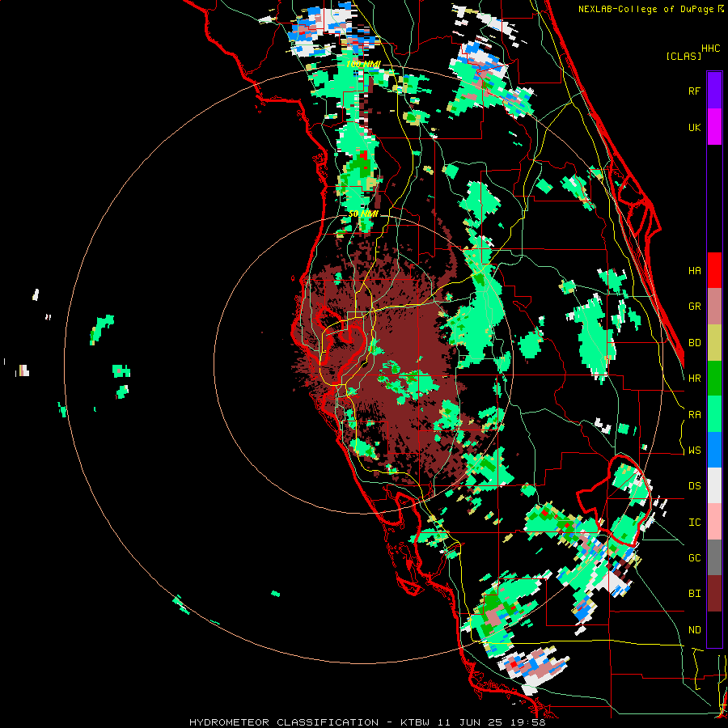Screen dimensions: 728x728
Task: Click the RF legend label
Action: tap(694, 91)
